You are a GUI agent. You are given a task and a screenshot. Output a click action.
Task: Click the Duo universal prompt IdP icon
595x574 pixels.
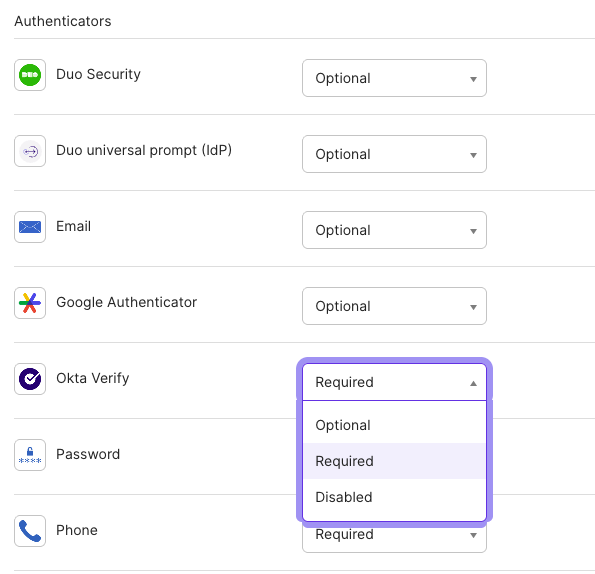30,151
